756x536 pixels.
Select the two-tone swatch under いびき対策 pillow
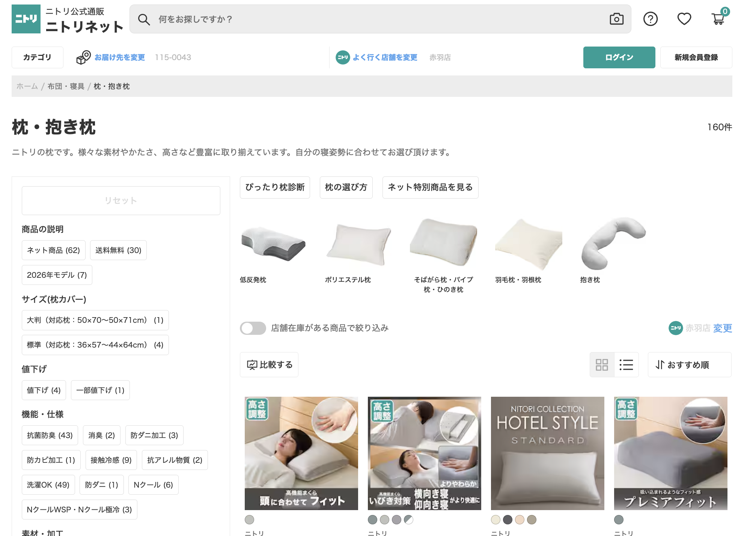[408, 520]
